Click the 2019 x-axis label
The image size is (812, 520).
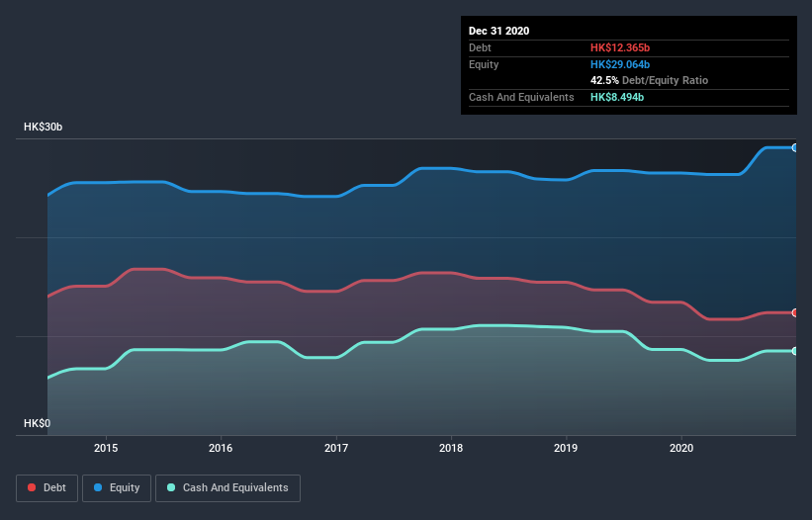(566, 448)
